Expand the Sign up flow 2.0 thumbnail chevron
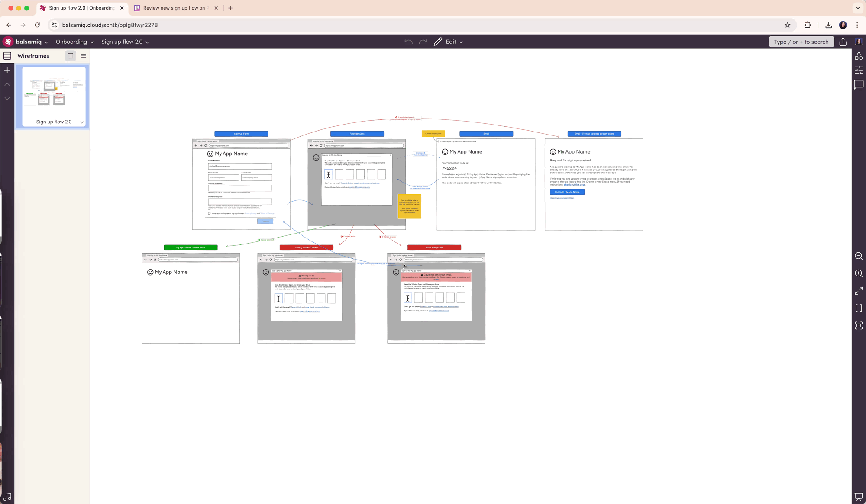This screenshot has width=866, height=504. tap(81, 122)
